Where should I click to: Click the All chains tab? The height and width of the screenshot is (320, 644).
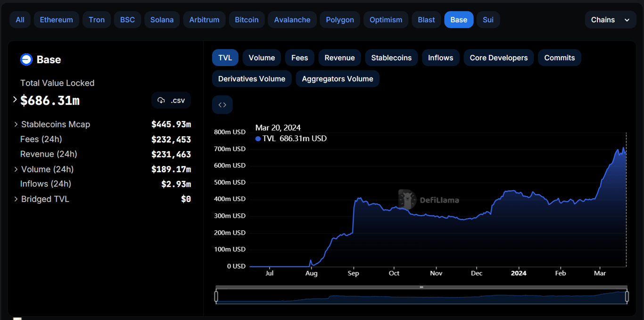(20, 20)
